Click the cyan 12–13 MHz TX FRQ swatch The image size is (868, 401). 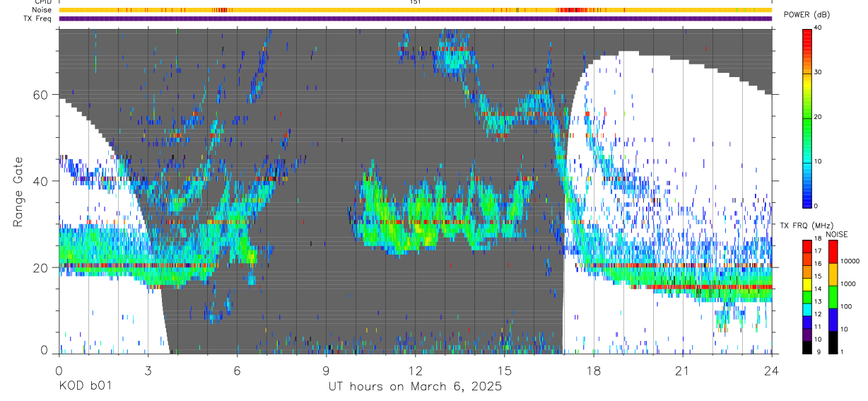(x=807, y=309)
